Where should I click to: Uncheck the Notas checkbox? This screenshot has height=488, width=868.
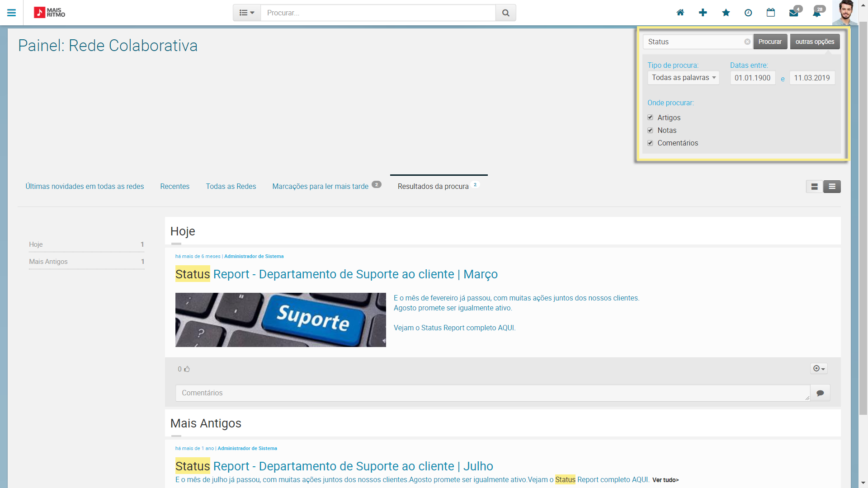pos(650,130)
